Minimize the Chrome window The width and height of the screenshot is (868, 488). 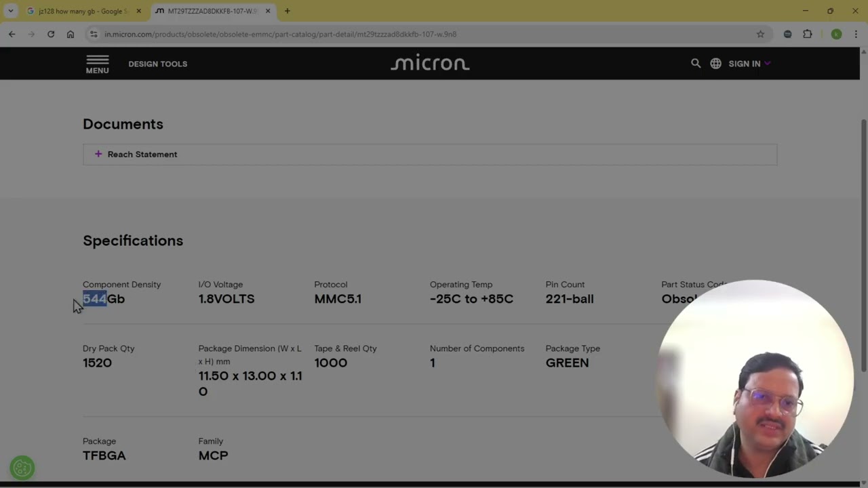coord(805,11)
